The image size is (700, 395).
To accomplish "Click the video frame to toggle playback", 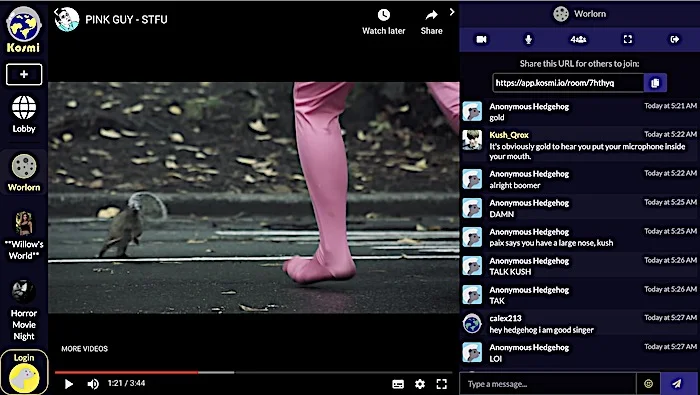I will click(x=254, y=198).
